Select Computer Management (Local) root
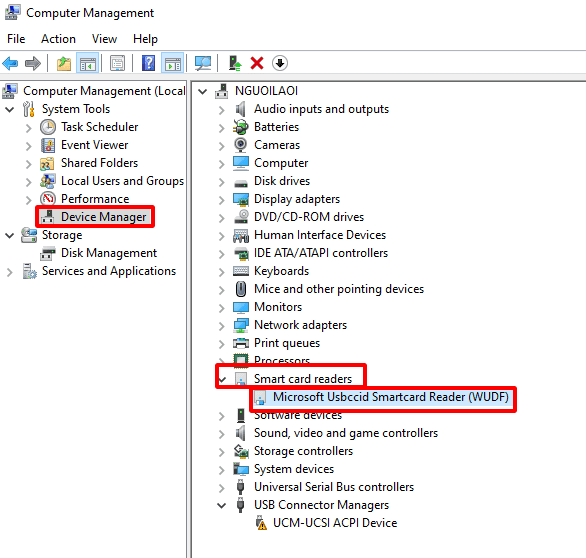Screen dimensions: 586x558 click(x=104, y=91)
